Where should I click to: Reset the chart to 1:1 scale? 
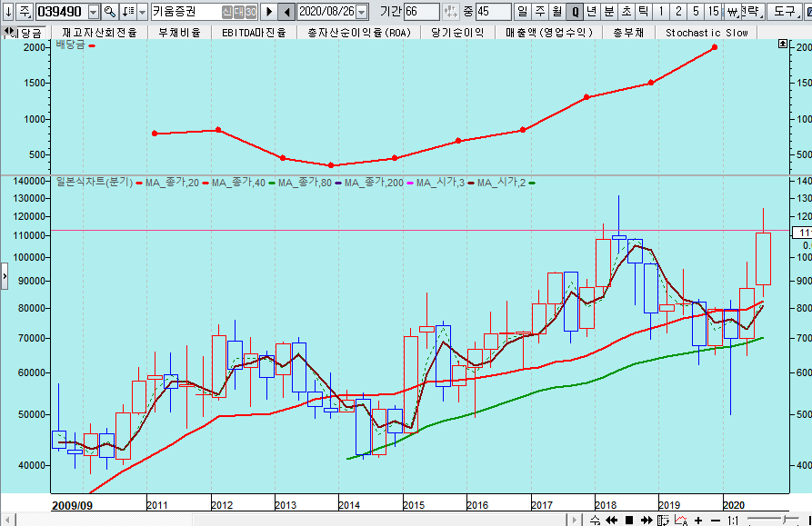(733, 520)
